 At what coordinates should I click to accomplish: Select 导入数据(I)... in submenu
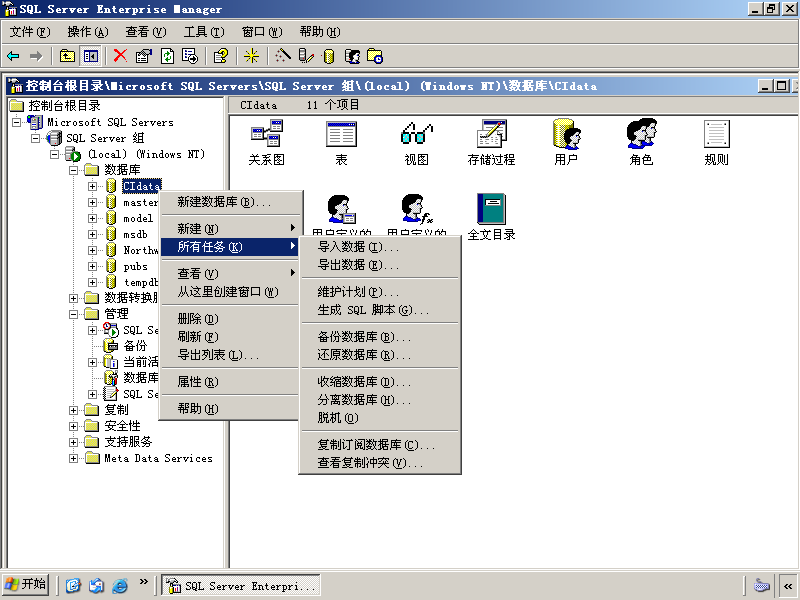pos(380,247)
